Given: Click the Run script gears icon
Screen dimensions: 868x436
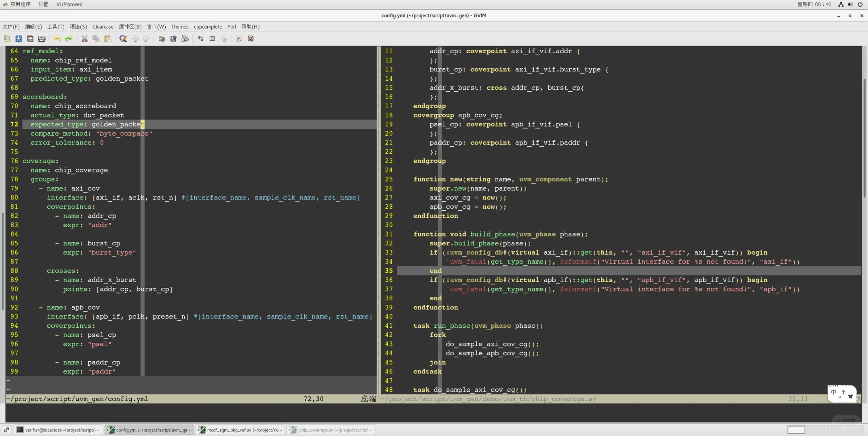Looking at the screenshot, I should click(x=185, y=39).
